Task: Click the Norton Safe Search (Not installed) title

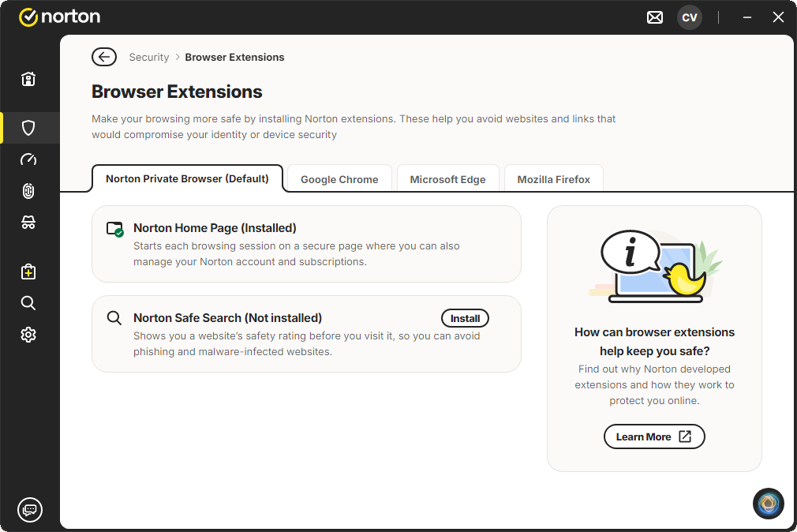Action: (228, 318)
